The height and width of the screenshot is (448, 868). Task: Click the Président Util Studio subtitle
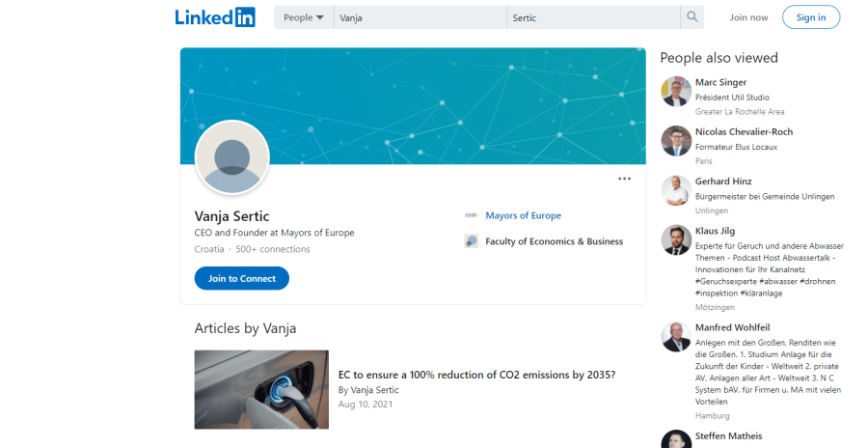click(732, 97)
